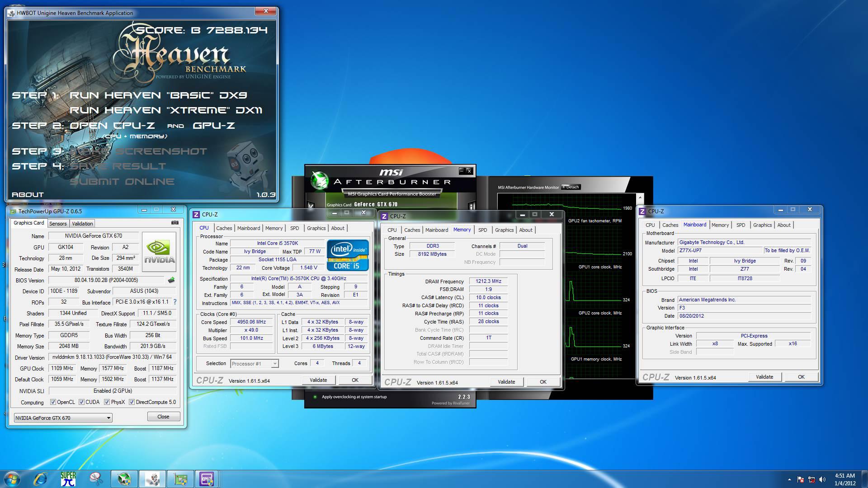
Task: Click OPEN CPU-Z in Heaven step 2
Action: coord(112,126)
